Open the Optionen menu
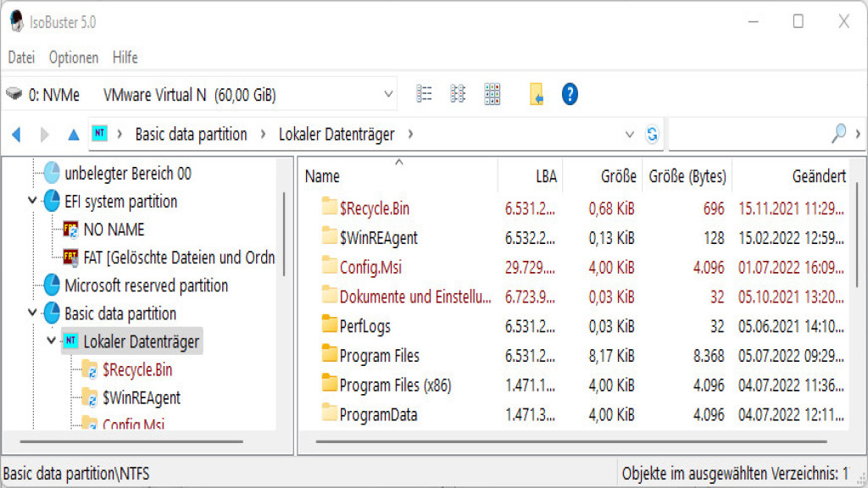868x488 pixels. [74, 58]
